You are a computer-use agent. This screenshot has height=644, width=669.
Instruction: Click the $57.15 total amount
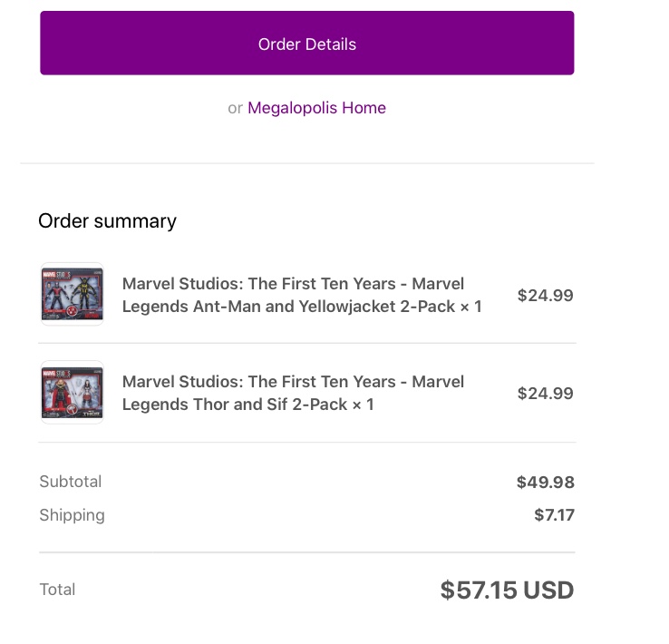479,590
